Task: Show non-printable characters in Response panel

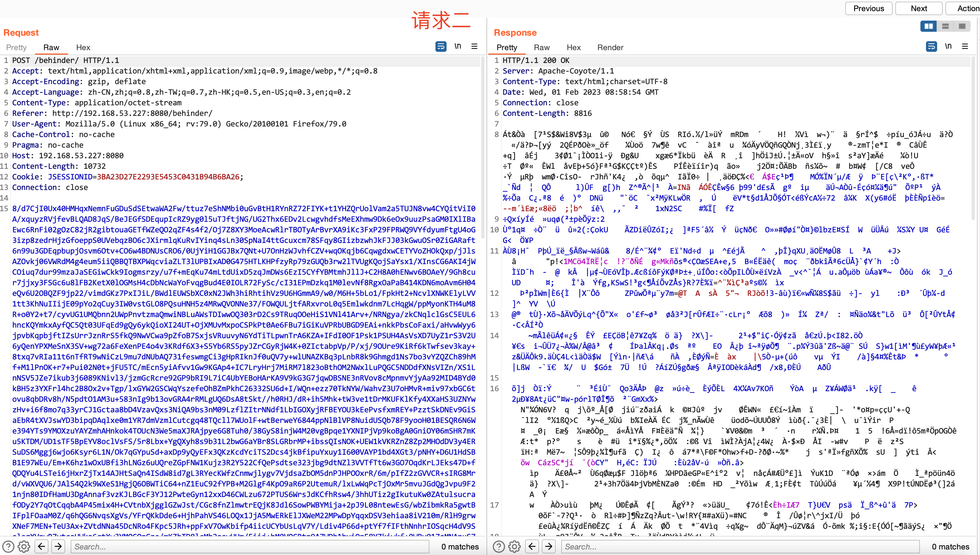Action: (x=948, y=47)
